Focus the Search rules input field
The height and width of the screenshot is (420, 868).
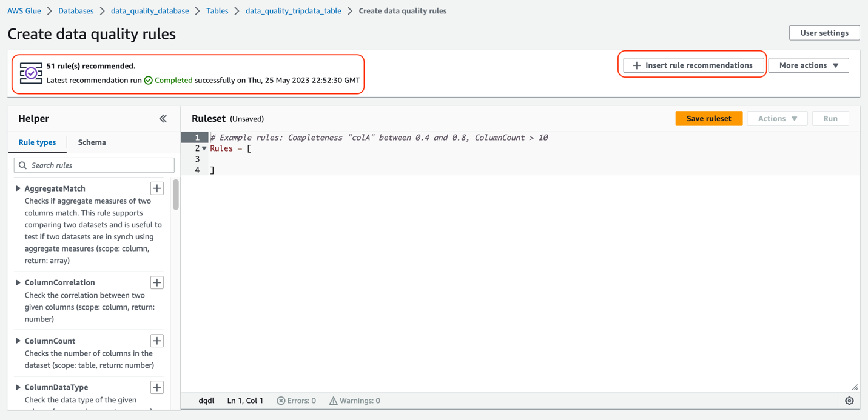pyautogui.click(x=94, y=165)
